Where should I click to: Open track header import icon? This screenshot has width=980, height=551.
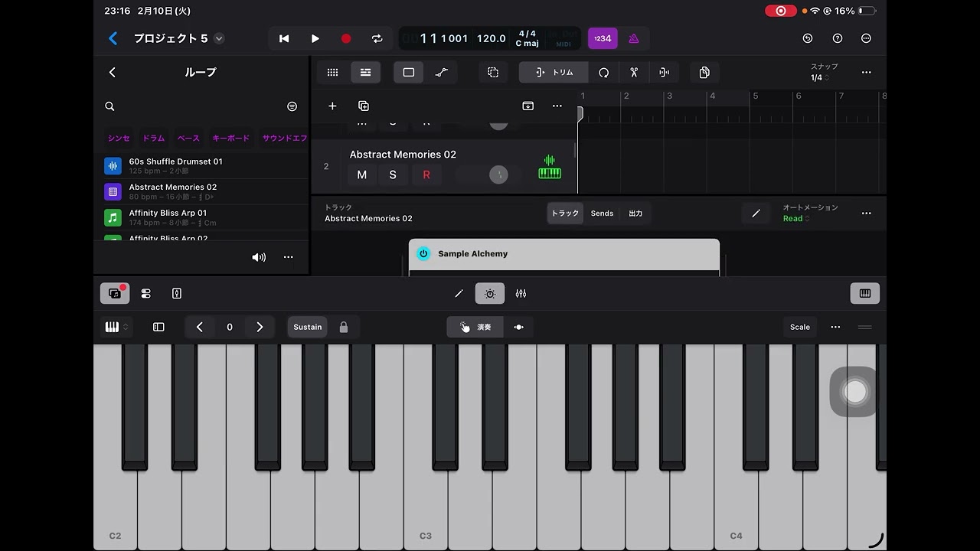[528, 106]
